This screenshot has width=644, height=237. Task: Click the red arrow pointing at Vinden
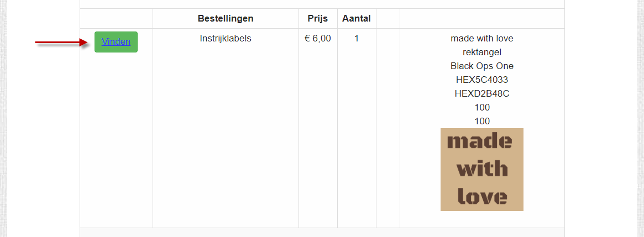[62, 43]
